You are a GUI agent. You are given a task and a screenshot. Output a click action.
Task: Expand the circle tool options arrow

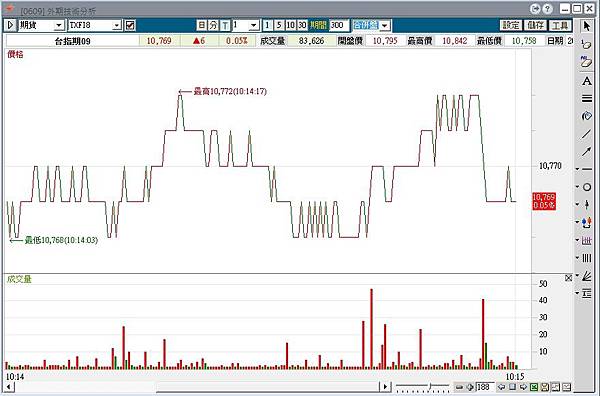[577, 187]
